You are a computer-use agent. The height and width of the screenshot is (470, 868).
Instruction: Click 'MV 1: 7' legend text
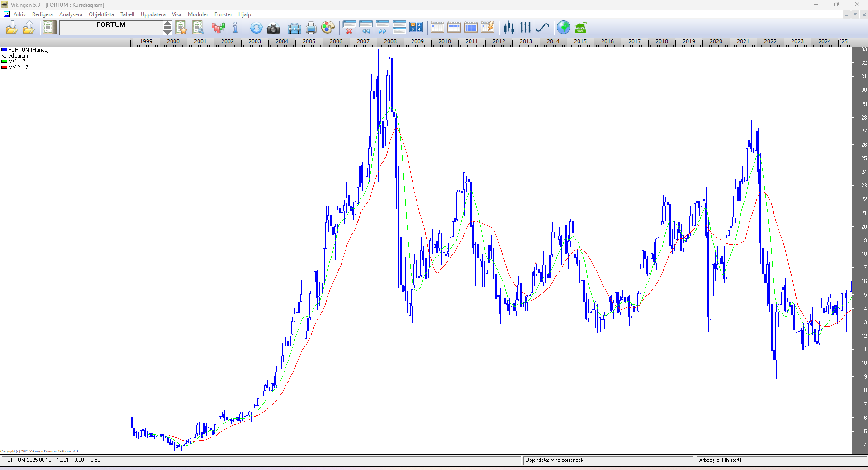[x=17, y=62]
